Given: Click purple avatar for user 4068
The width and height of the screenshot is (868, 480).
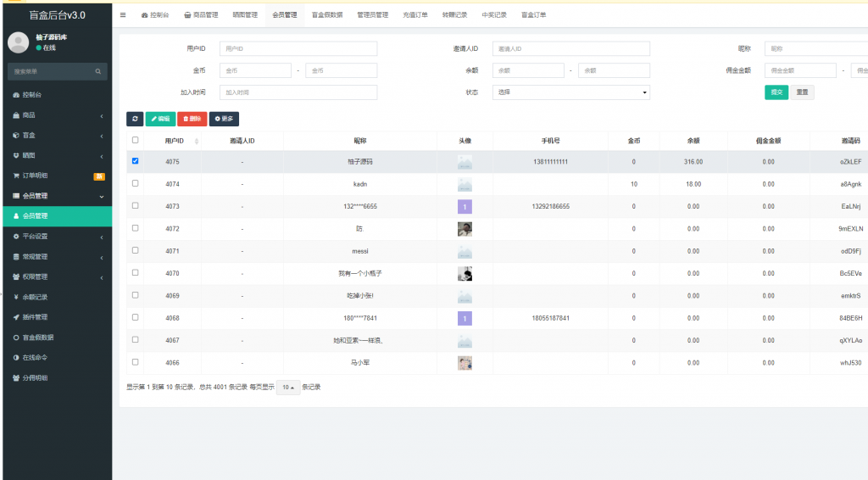Looking at the screenshot, I should 465,318.
